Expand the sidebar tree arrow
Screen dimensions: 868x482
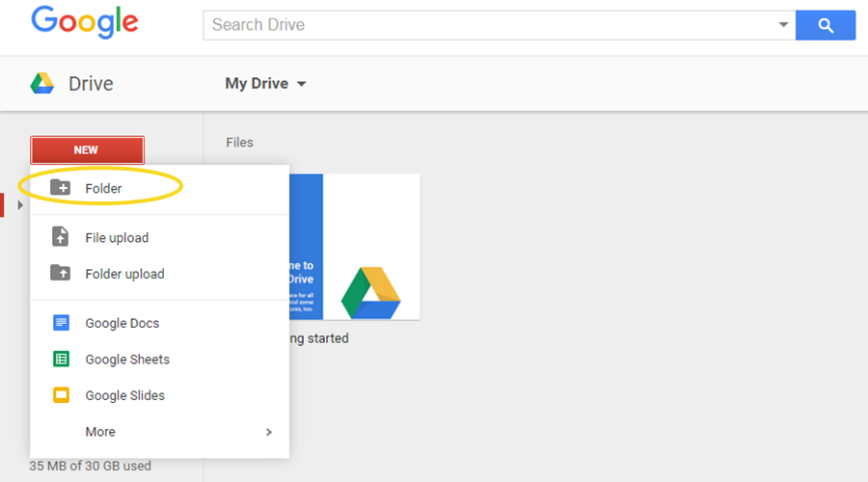(x=20, y=204)
